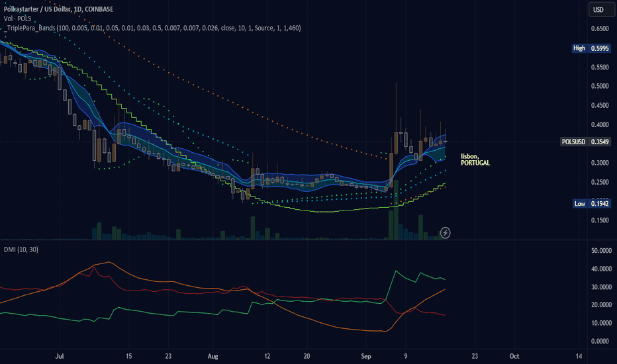Screen dimensions: 617x364
Task: Click the 0.1942 low price value
Action: pyautogui.click(x=600, y=203)
